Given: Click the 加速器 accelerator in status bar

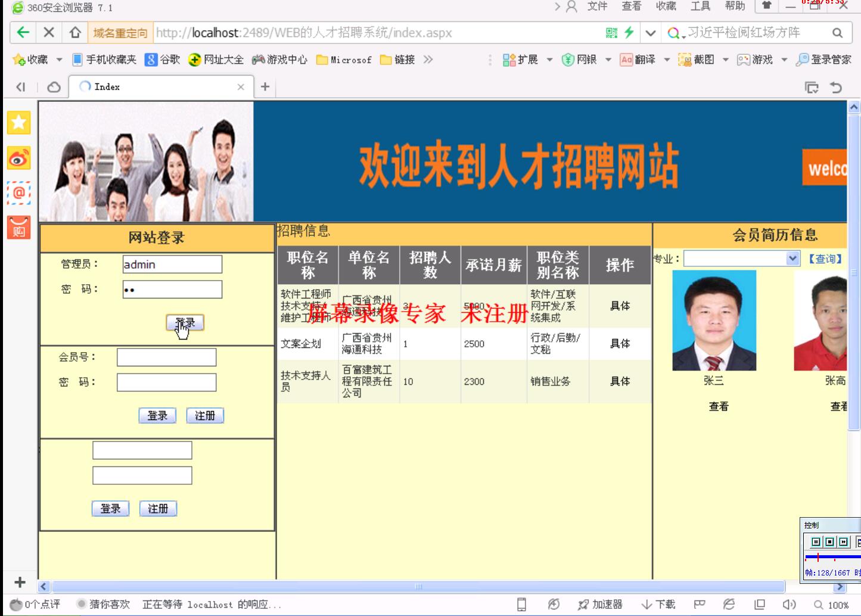Looking at the screenshot, I should point(600,605).
